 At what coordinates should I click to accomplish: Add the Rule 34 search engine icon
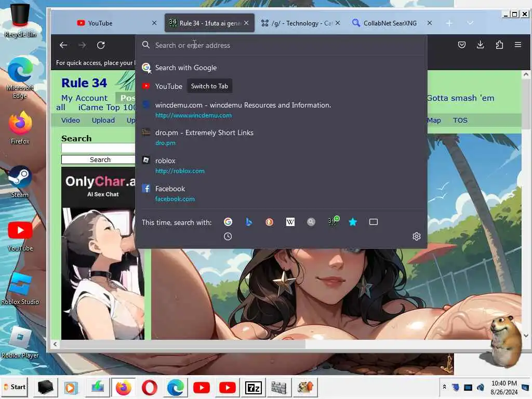point(333,221)
